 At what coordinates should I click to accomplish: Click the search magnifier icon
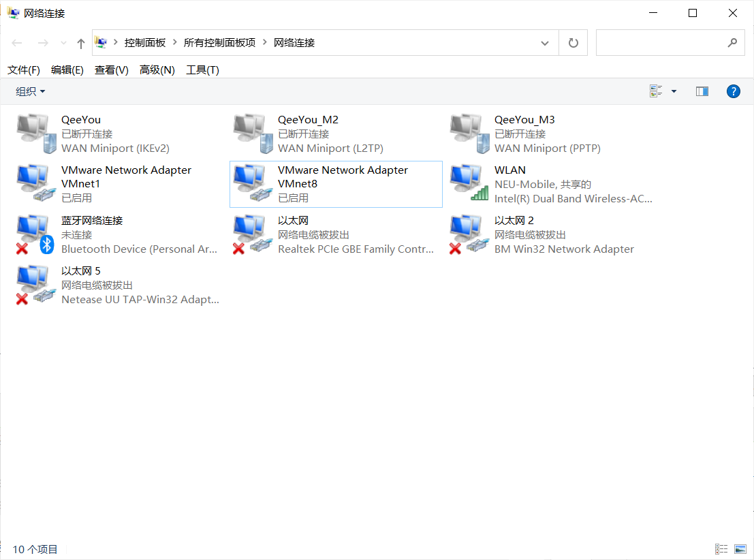(x=732, y=43)
